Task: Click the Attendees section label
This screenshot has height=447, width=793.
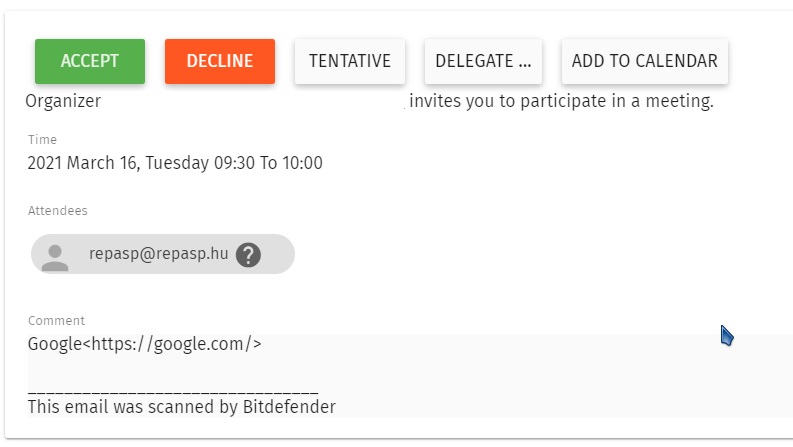Action: coord(57,211)
